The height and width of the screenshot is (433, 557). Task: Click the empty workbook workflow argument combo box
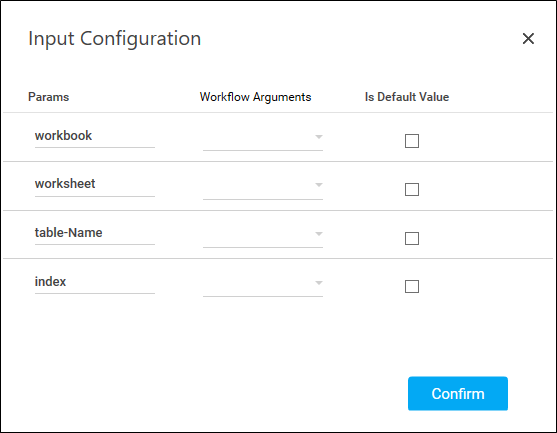263,139
